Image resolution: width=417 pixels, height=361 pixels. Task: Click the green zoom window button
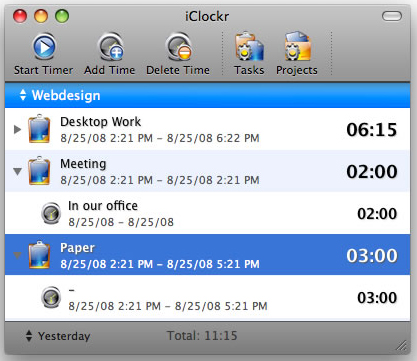pos(62,16)
